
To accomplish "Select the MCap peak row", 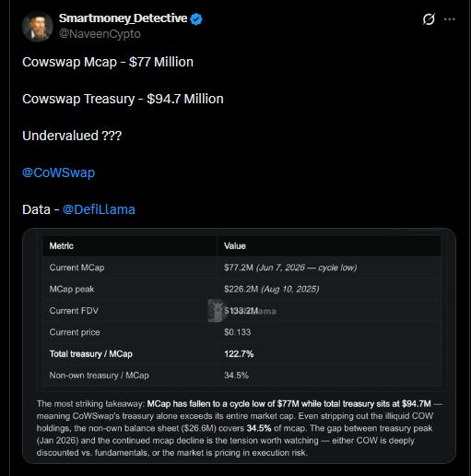I will click(241, 289).
